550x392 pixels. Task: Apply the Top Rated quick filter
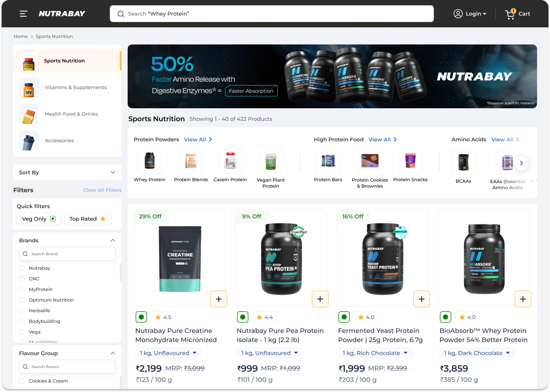tap(88, 219)
